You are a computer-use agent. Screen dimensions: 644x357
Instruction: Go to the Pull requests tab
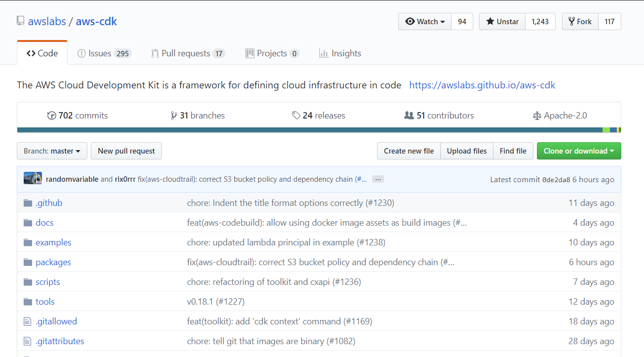point(188,53)
